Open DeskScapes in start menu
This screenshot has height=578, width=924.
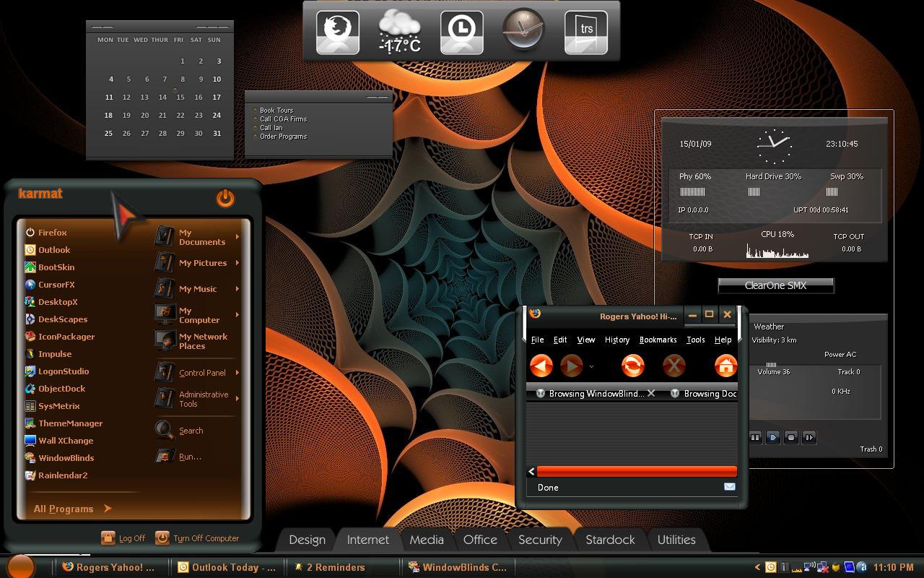pos(56,319)
